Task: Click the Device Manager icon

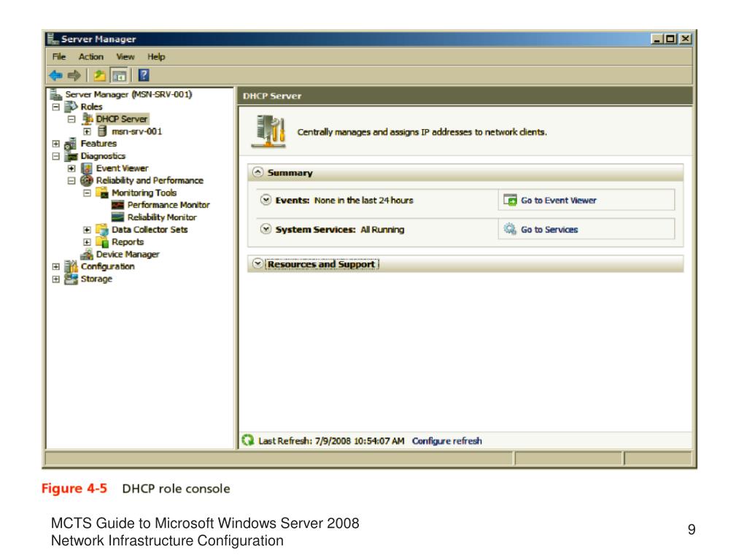Action: 87,254
